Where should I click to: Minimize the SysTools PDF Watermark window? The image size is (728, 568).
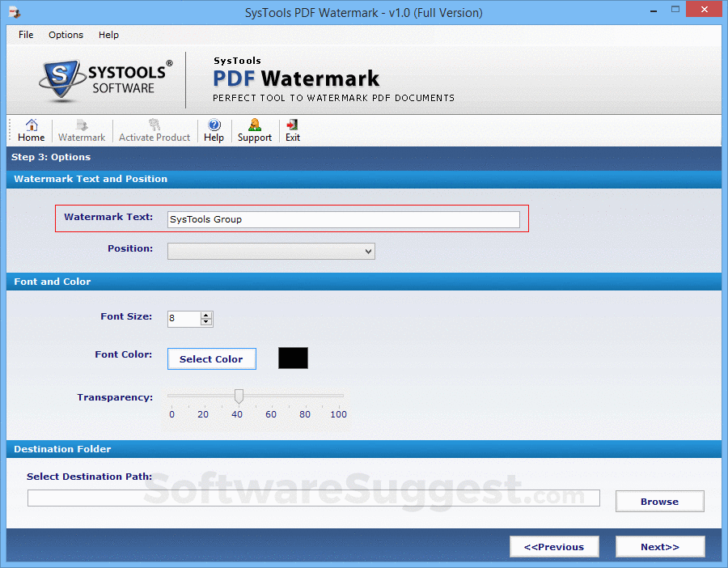[x=654, y=11]
